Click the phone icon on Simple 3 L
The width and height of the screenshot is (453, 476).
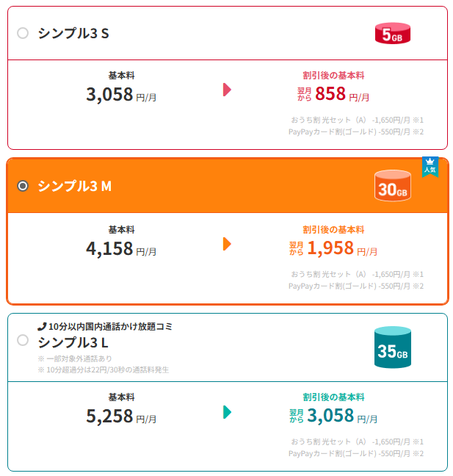(42, 325)
